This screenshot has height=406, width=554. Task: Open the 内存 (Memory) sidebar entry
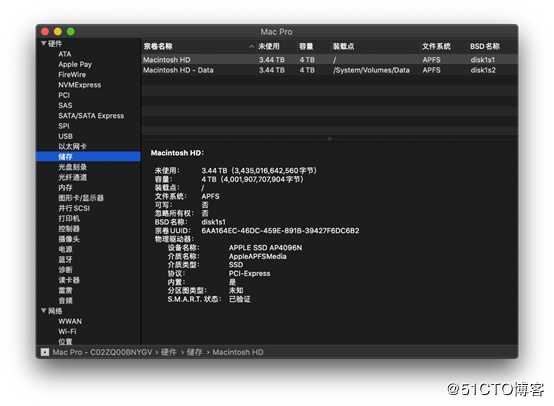[65, 188]
